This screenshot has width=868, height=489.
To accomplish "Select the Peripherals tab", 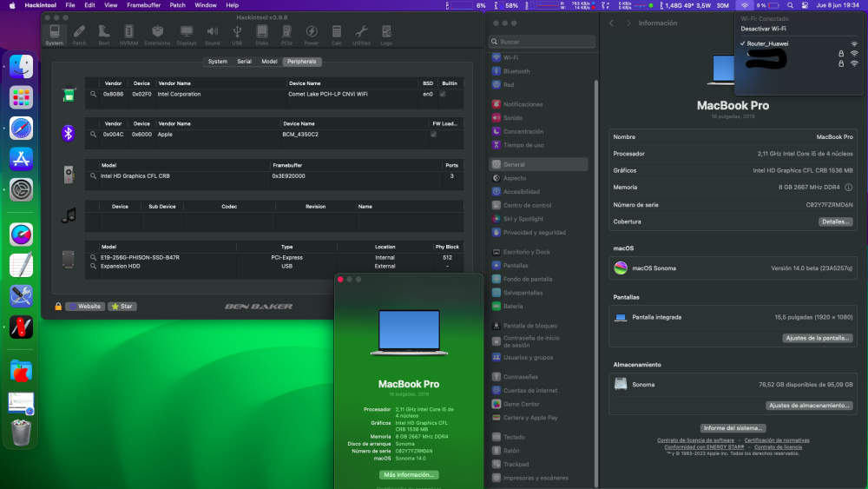I will (x=302, y=62).
